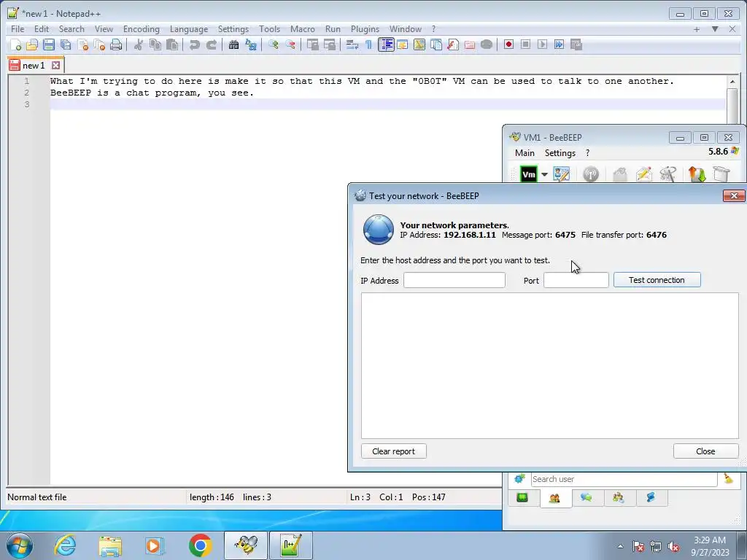Close the new 1 tab with its X

pos(55,65)
